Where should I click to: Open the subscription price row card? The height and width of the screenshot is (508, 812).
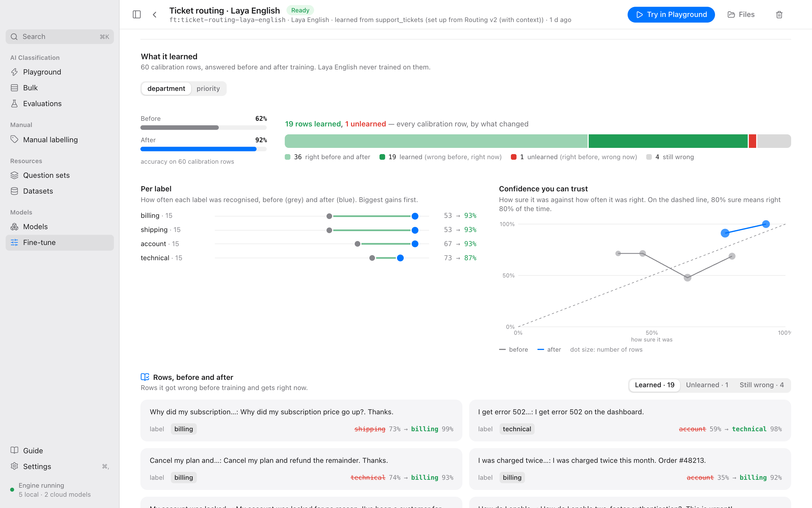point(301,420)
